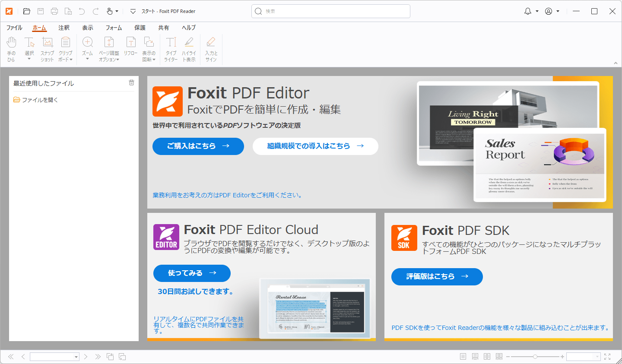622x364 pixels.
Task: Open the 入力とサイン fill and sign tool
Action: (x=211, y=49)
